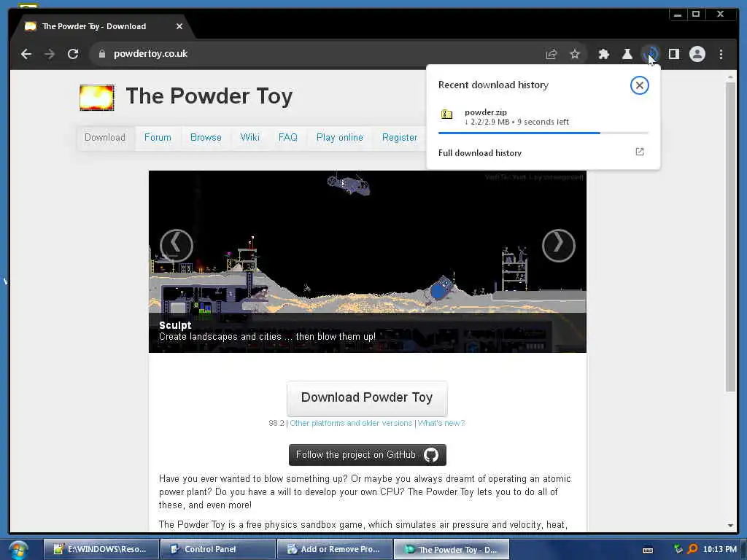Image resolution: width=747 pixels, height=560 pixels.
Task: Switch to Add or Remove Programs taskbar item
Action: pos(334,549)
